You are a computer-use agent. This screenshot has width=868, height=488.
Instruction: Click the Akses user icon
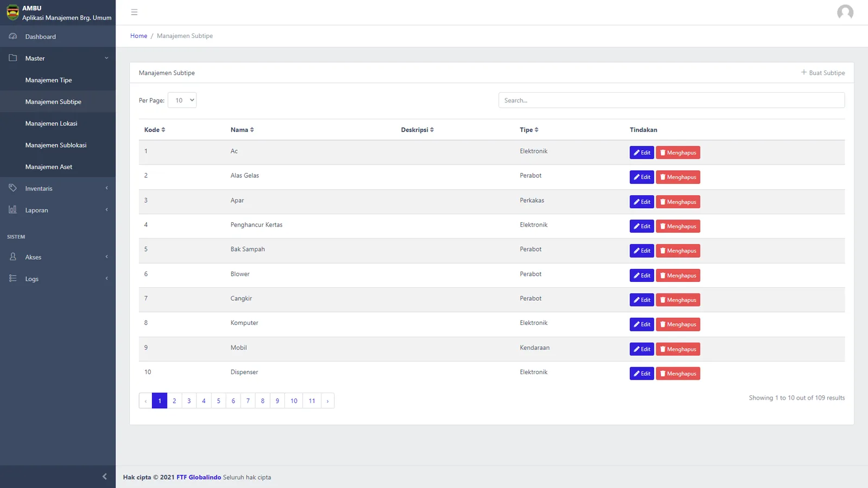[13, 257]
